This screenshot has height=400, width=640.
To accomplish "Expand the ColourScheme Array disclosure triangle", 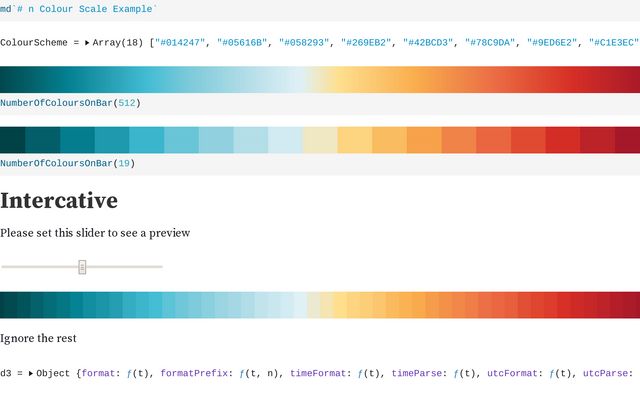I will coord(87,43).
